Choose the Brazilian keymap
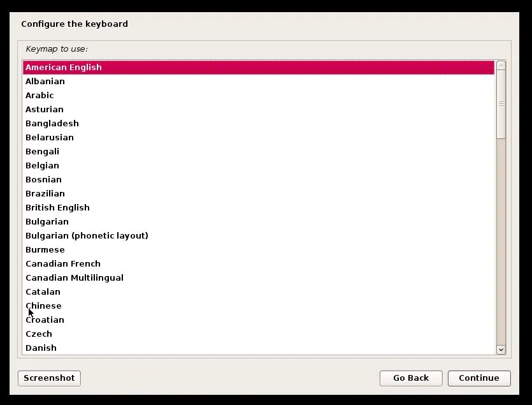 coord(45,193)
